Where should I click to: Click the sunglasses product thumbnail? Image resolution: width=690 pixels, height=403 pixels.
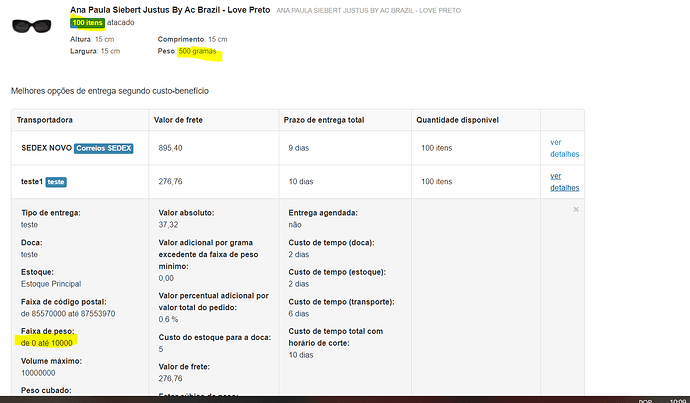tap(31, 26)
